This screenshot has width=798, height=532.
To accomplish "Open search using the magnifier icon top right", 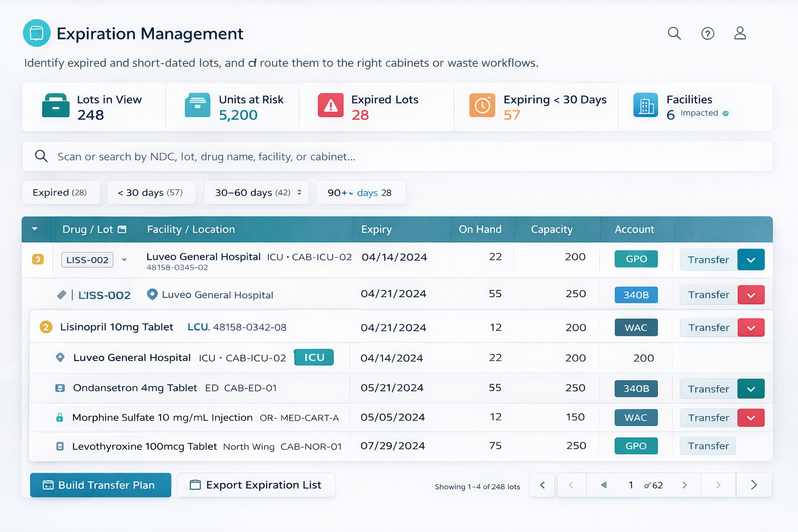I will pyautogui.click(x=674, y=33).
